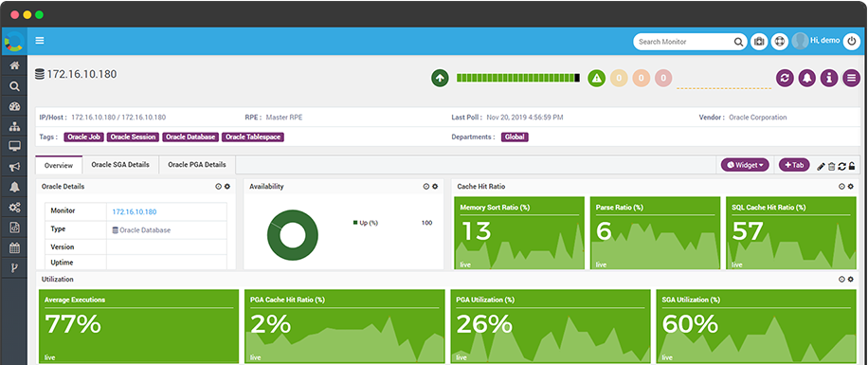
Task: Open the alerts bell icon in the sidebar
Action: pos(15,187)
